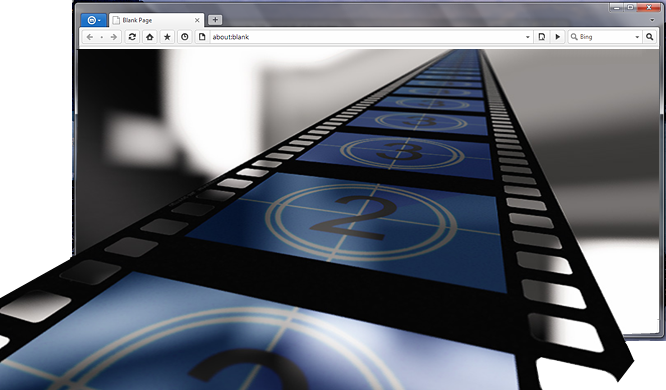Click the page icon beside the address

(202, 37)
